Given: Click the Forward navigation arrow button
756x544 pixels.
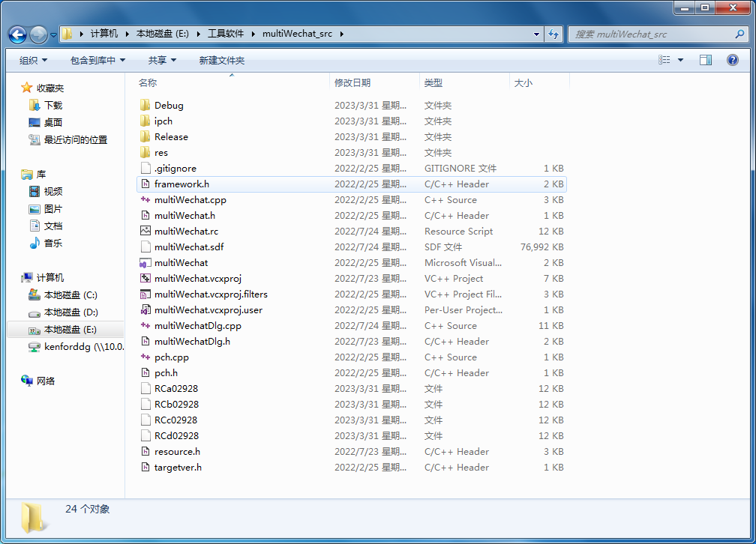Looking at the screenshot, I should [x=38, y=34].
